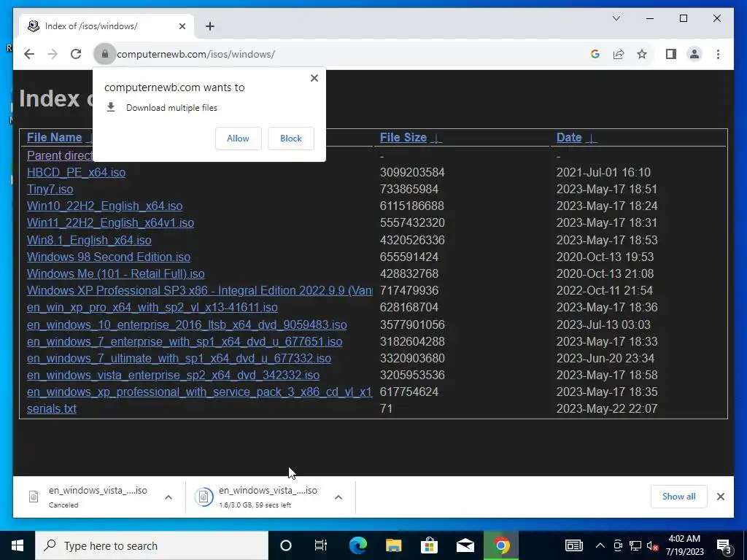
Task: Open a new tab with plus button
Action: [x=210, y=26]
